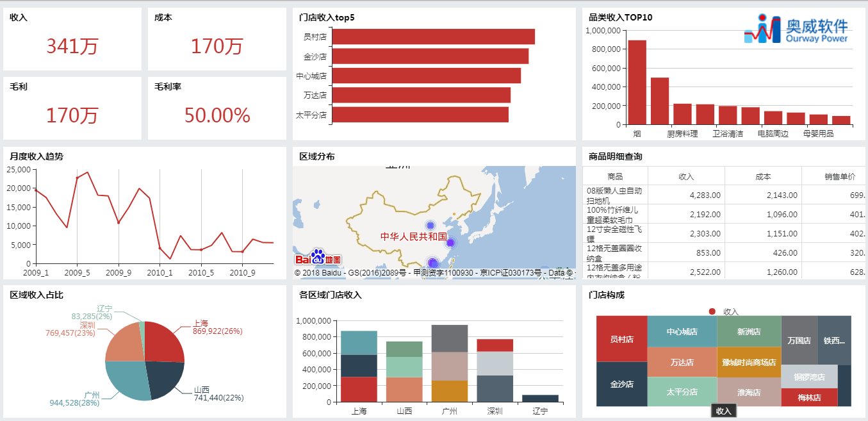Select the 万达店 bar in 门店收入top5
Viewport: 868px width, 421px height.
(x=422, y=95)
